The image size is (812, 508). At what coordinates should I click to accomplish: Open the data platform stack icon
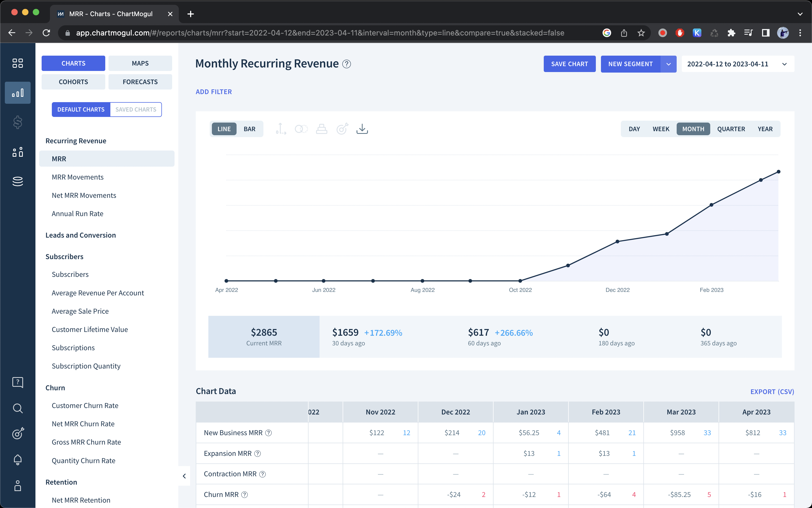pyautogui.click(x=17, y=181)
